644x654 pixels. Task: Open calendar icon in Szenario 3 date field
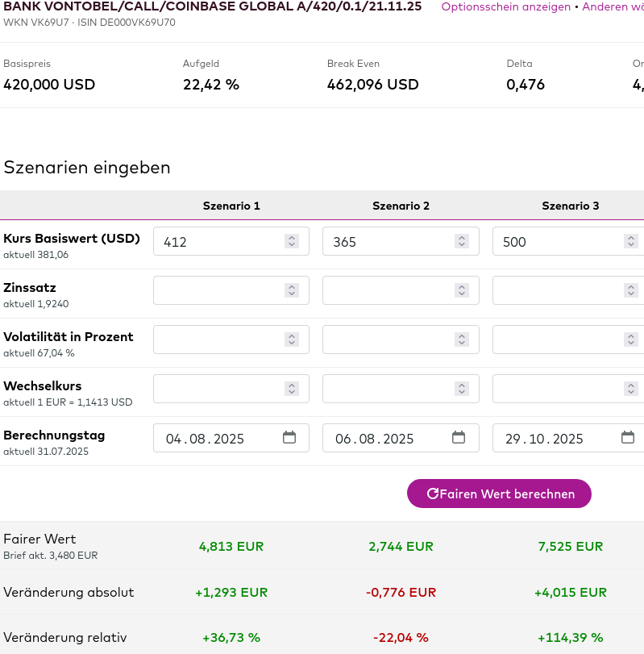click(x=628, y=438)
